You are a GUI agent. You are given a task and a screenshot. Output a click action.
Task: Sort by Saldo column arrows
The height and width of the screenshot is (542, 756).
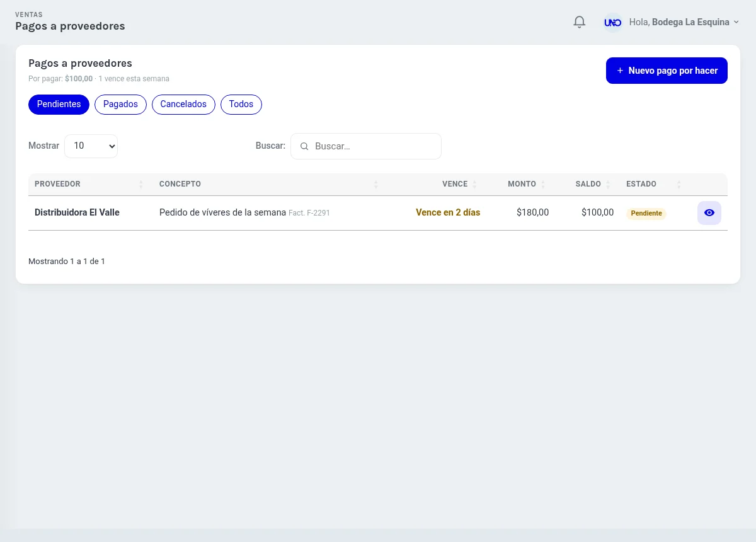click(x=608, y=184)
